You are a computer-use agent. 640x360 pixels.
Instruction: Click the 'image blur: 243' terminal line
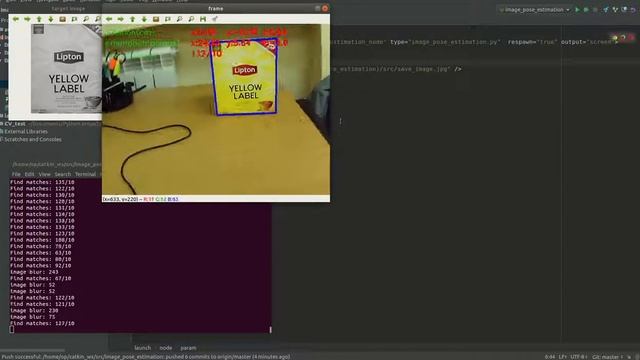click(34, 272)
